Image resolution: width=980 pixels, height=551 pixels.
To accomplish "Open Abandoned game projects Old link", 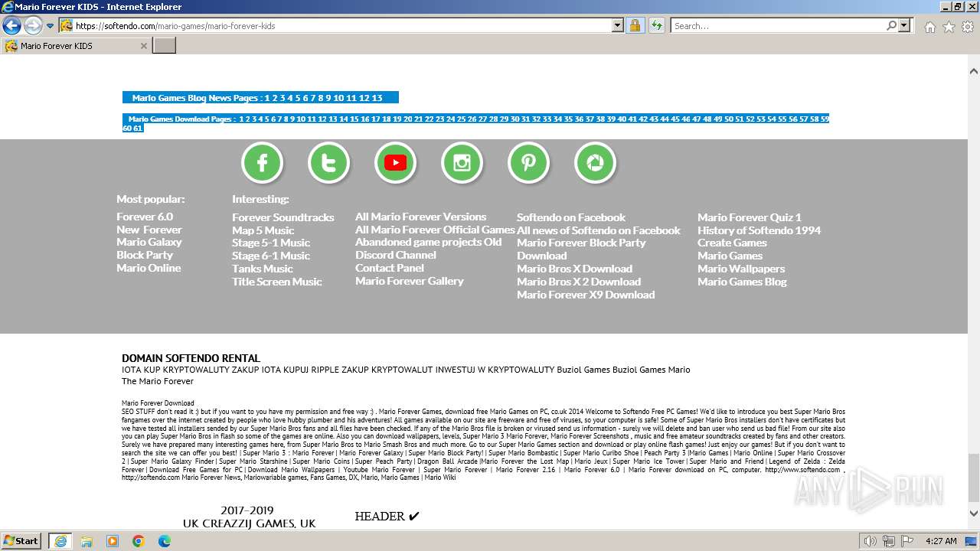I will coord(428,242).
